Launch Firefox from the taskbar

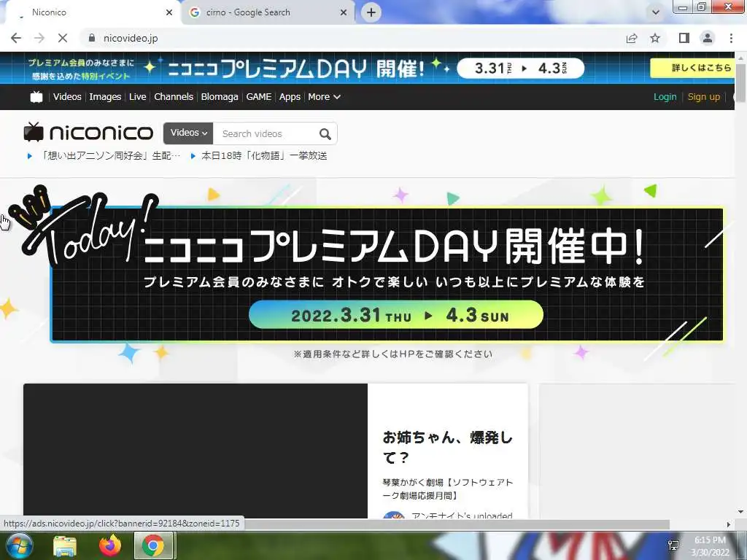pos(110,545)
